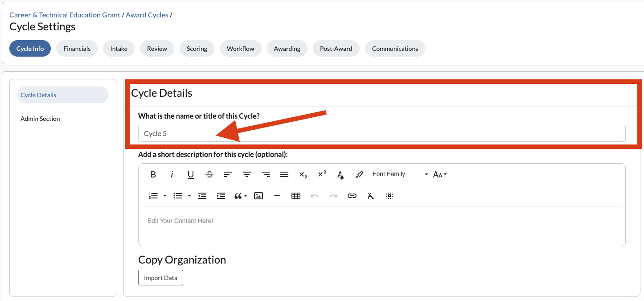Apply italic formatting
Screen dimensions: 644x301
(172, 174)
